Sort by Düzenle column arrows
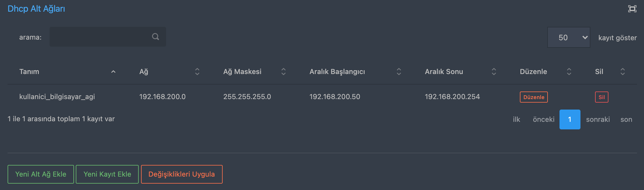Viewport: 644px width, 190px height. [569, 72]
